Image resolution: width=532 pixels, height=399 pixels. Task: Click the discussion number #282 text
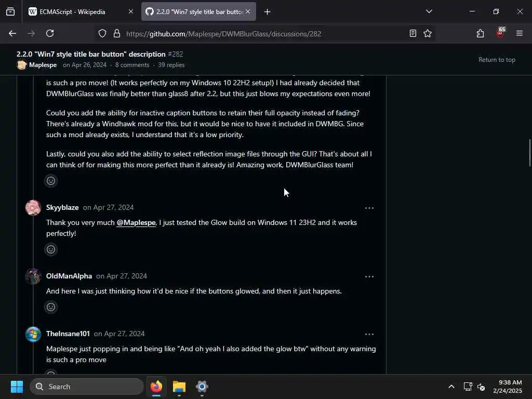[x=176, y=54]
